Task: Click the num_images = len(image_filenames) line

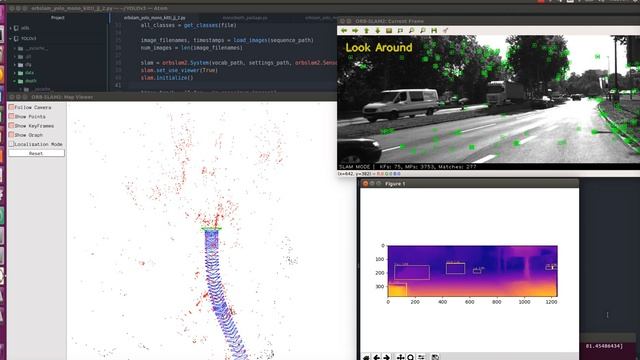Action: point(191,48)
